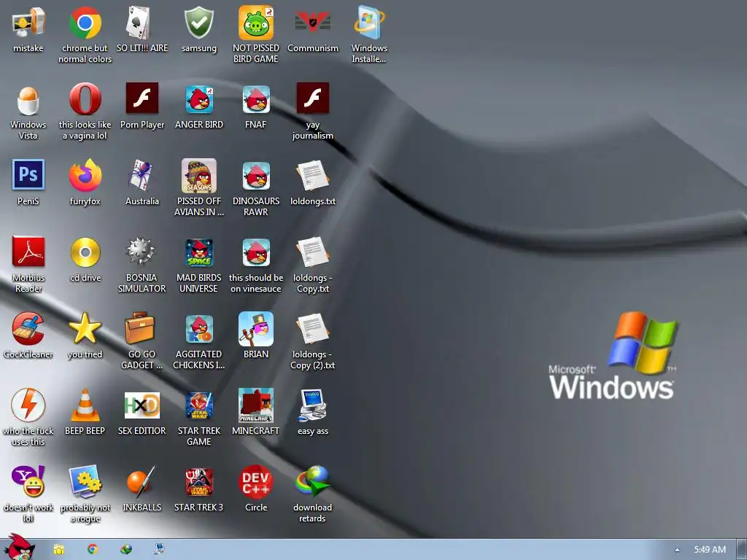Viewport: 747px width, 560px height.
Task: Launch the 'INKBALLS' orange ball icon
Action: point(142,481)
